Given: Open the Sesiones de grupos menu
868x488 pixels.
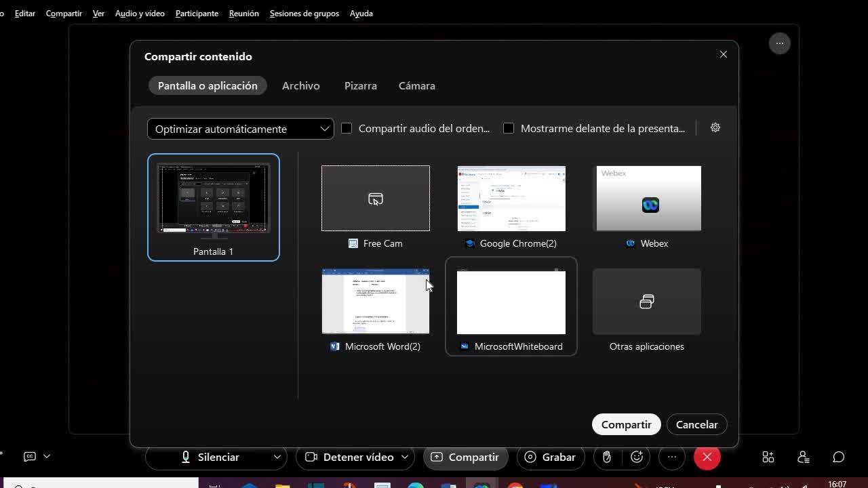Looking at the screenshot, I should click(304, 14).
